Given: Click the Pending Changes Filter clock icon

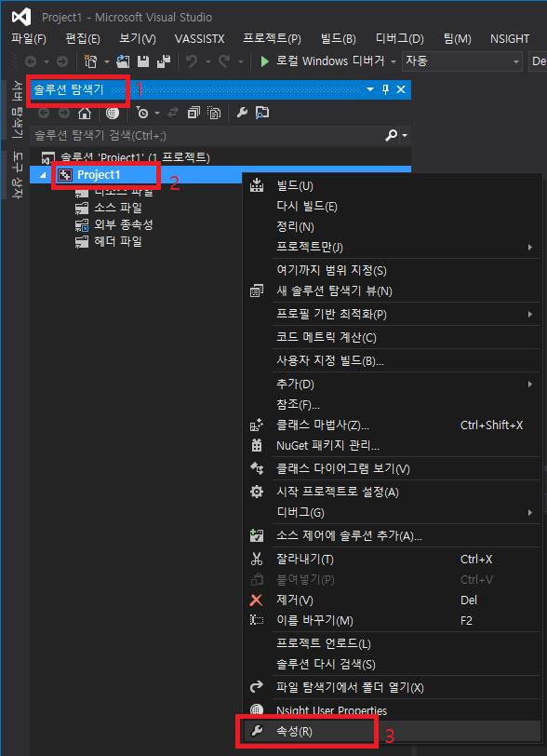Looking at the screenshot, I should coord(142,113).
